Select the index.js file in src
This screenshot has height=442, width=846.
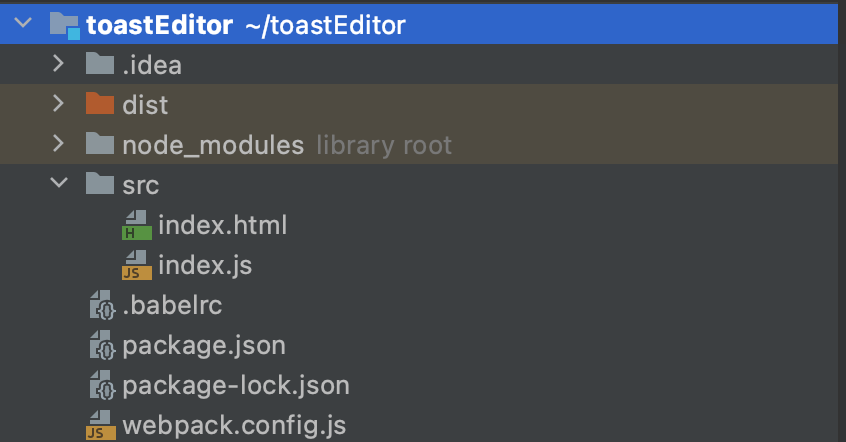pos(205,265)
